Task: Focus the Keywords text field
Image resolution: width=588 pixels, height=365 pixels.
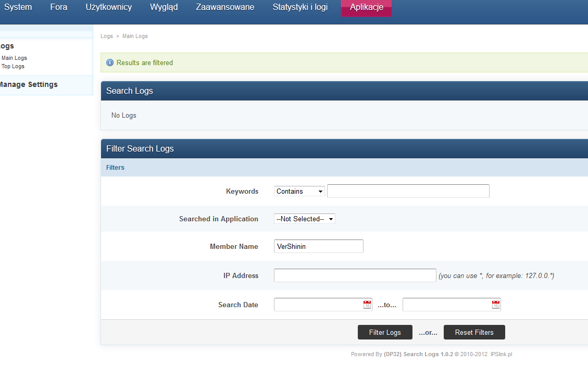Action: click(x=408, y=191)
